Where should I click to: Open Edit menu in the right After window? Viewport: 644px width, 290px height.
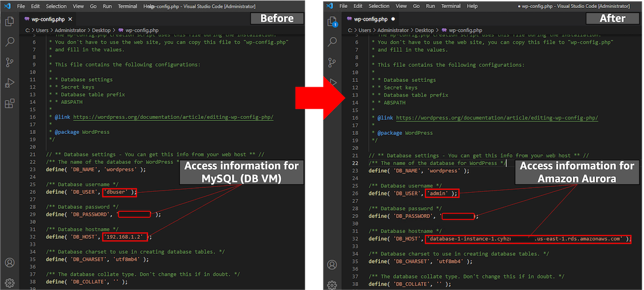[x=358, y=6]
